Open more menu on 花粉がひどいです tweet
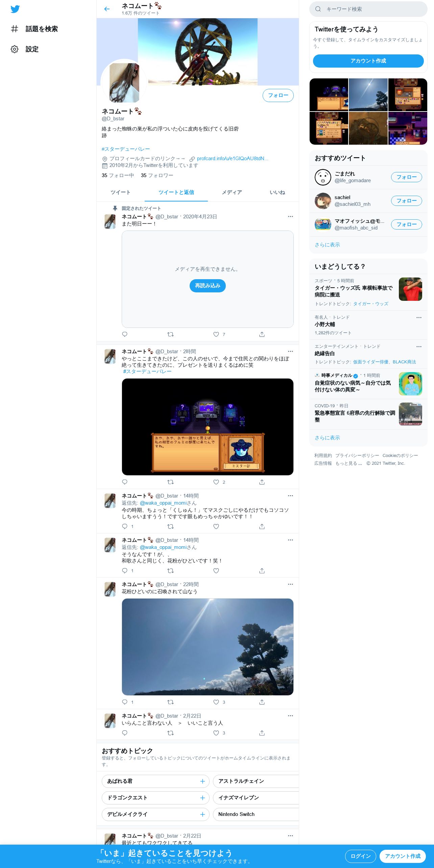The image size is (434, 868). pyautogui.click(x=290, y=540)
